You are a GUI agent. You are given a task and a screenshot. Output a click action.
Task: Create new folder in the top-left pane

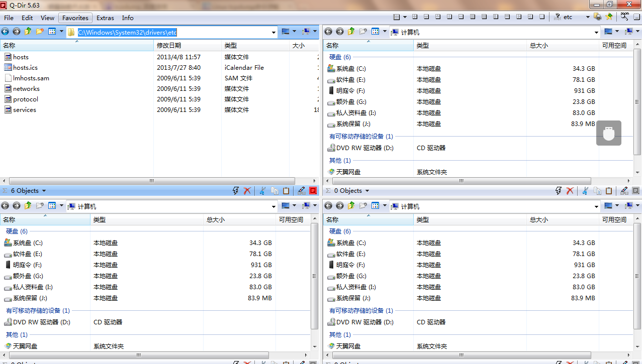40,32
